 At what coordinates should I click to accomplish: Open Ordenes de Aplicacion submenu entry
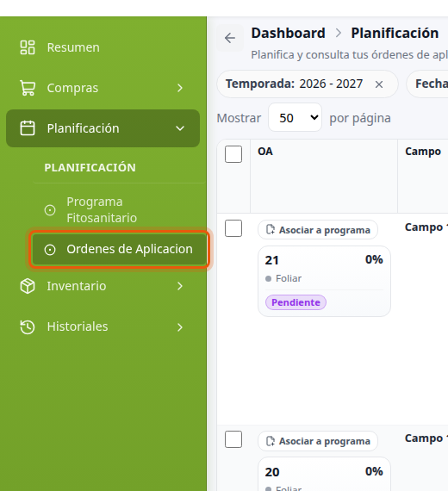tap(120, 249)
